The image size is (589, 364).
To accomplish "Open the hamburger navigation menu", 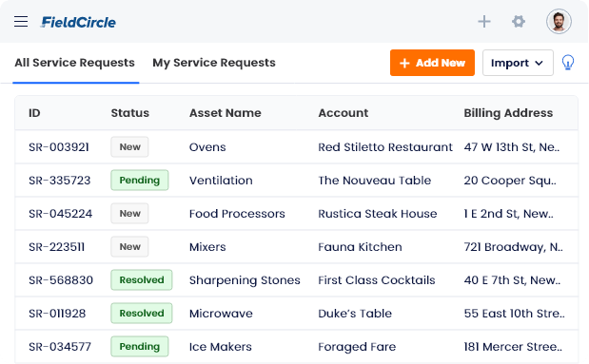I will pyautogui.click(x=21, y=22).
